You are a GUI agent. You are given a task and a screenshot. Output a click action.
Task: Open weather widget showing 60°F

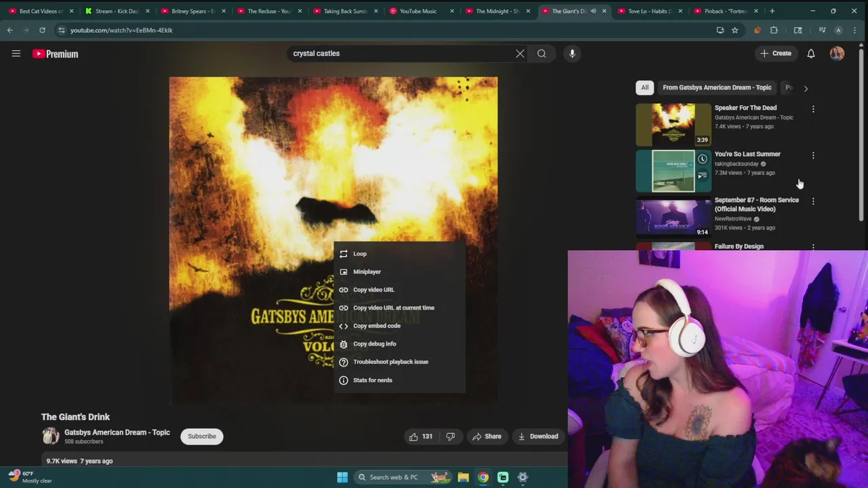(x=31, y=477)
